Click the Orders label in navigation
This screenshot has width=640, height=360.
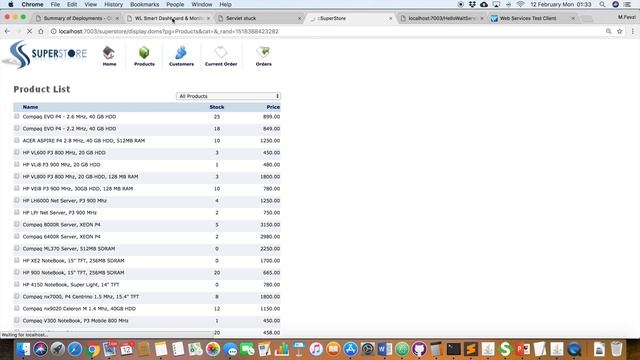pos(264,64)
